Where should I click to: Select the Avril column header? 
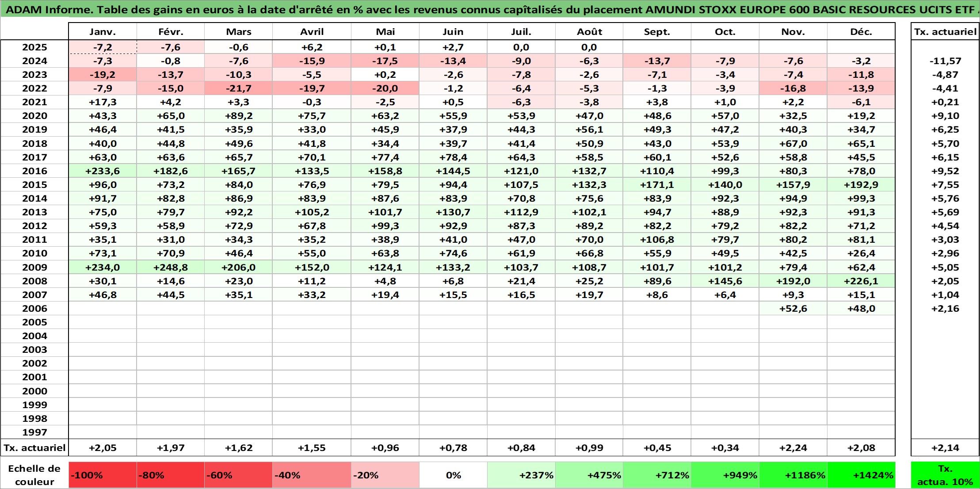pyautogui.click(x=312, y=32)
